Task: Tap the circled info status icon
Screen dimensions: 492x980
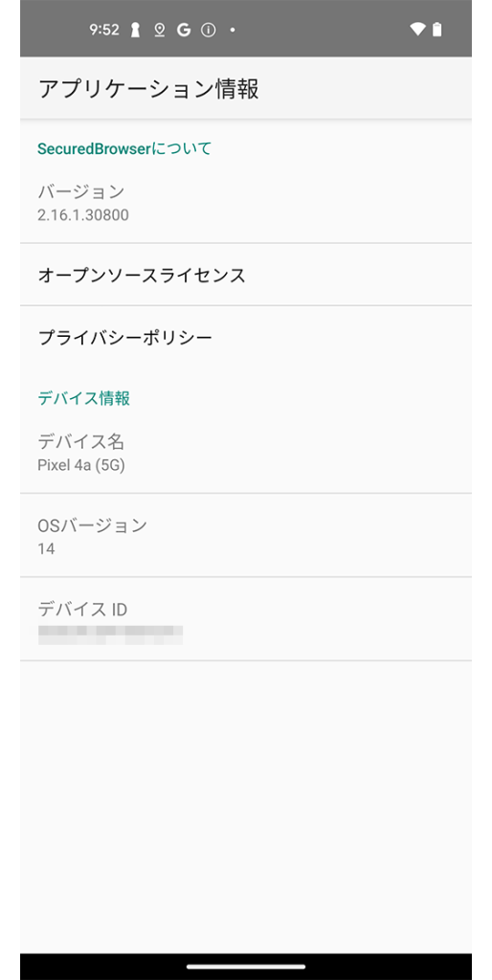Action: pyautogui.click(x=208, y=30)
